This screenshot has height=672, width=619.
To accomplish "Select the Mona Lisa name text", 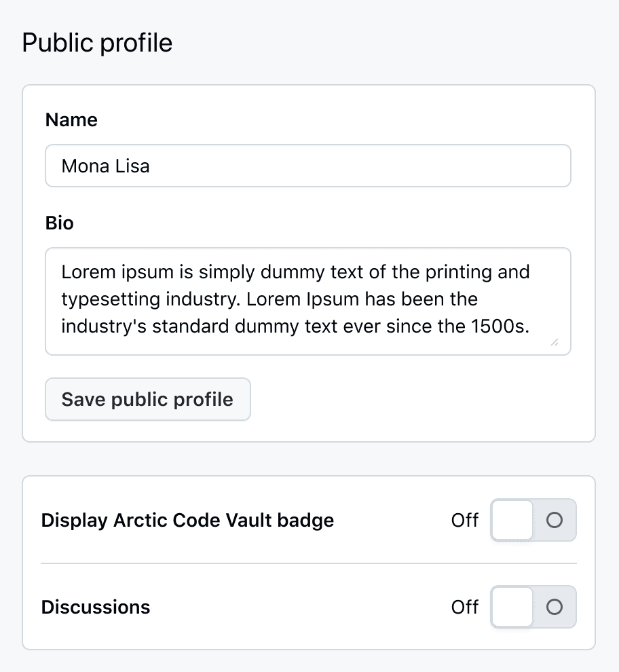I will [105, 166].
